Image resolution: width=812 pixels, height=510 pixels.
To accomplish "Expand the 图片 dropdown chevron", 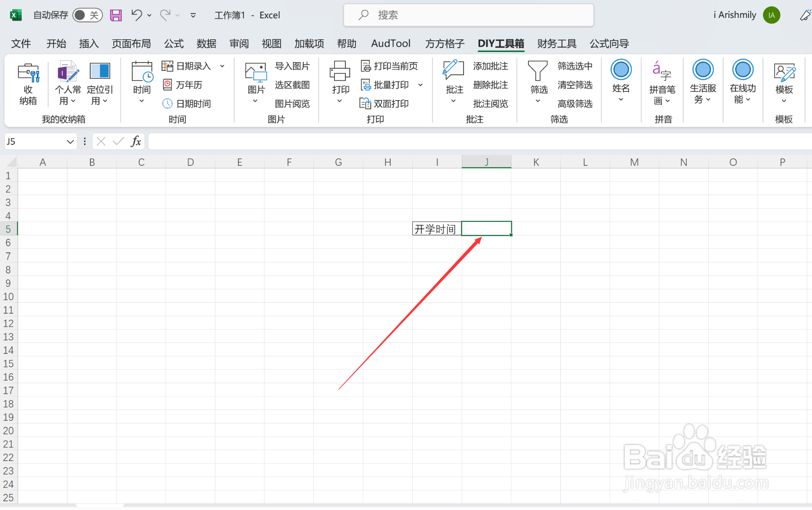I will pyautogui.click(x=255, y=101).
